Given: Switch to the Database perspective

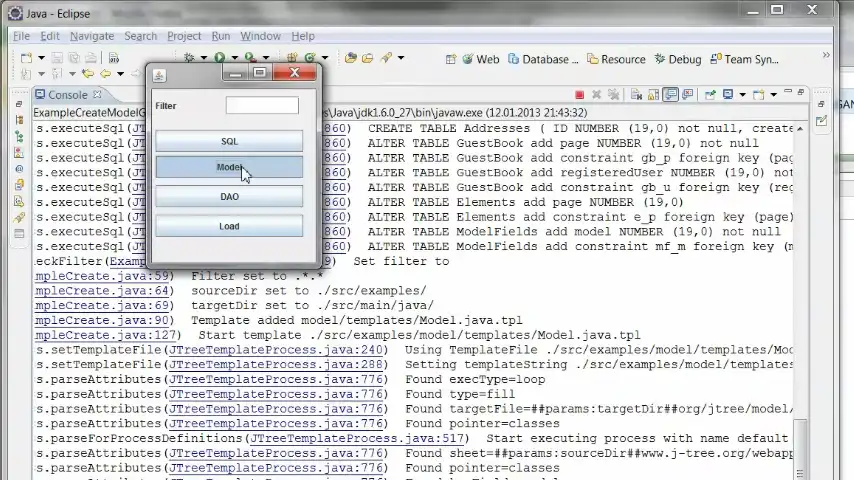Looking at the screenshot, I should [543, 59].
